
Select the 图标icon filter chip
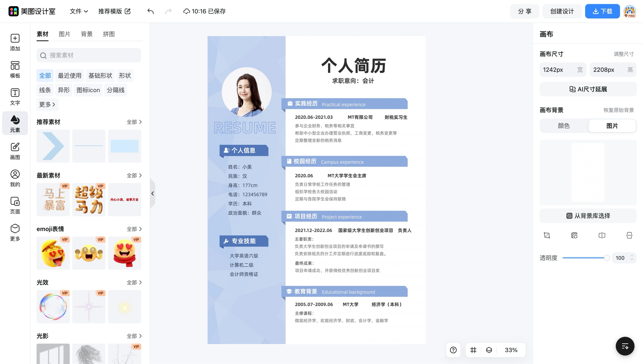[x=88, y=90]
